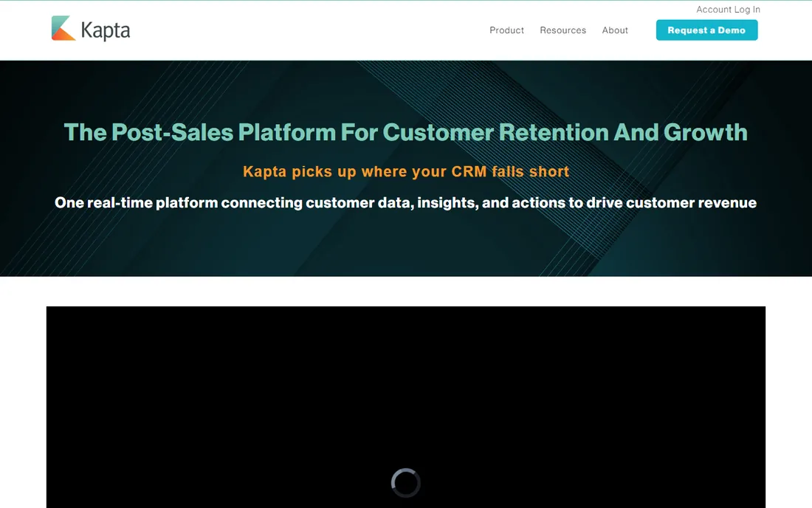Open the Product menu
The height and width of the screenshot is (508, 812).
point(506,30)
